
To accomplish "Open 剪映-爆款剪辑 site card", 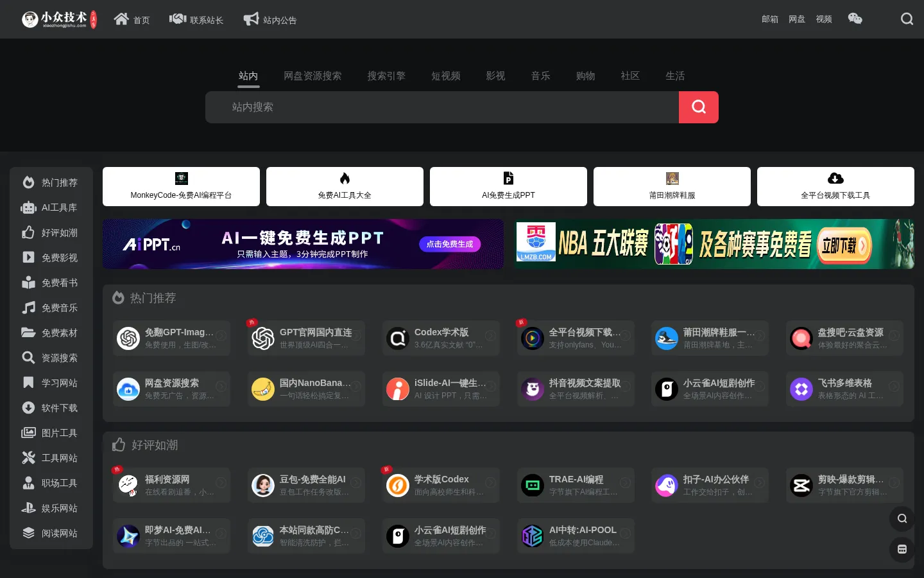I will pos(844,485).
